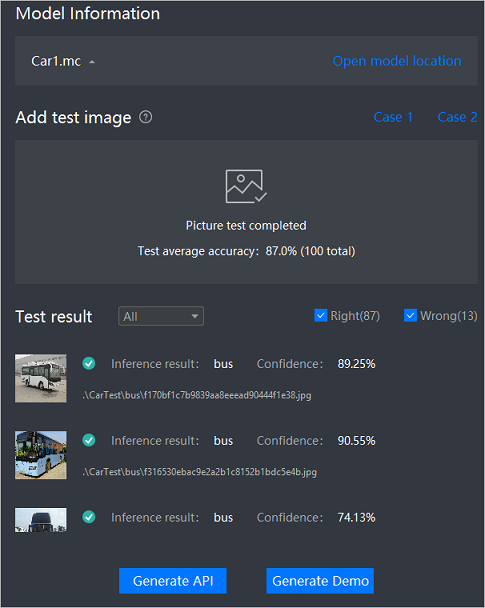
Task: Open Case 1 example
Action: 393,117
